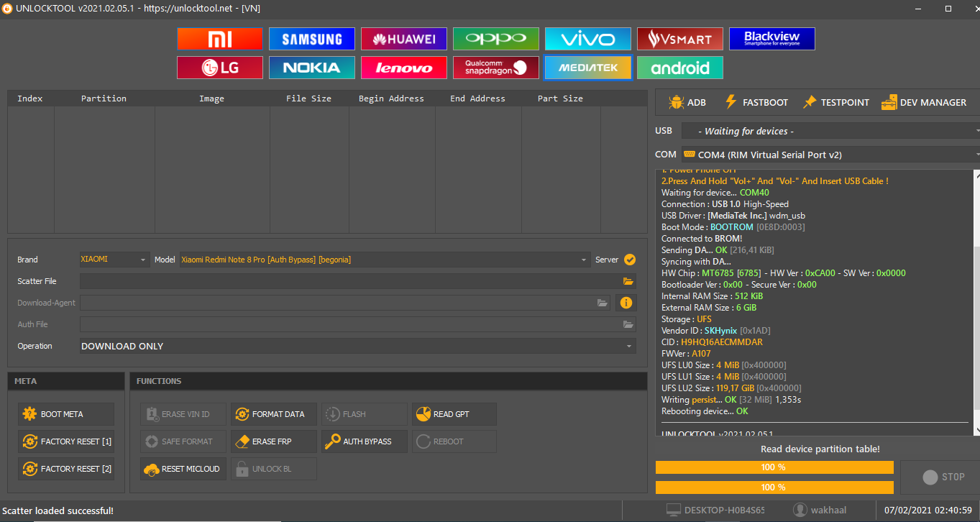Click the Download-Agent info icon
The height and width of the screenshot is (522, 980).
click(x=626, y=303)
